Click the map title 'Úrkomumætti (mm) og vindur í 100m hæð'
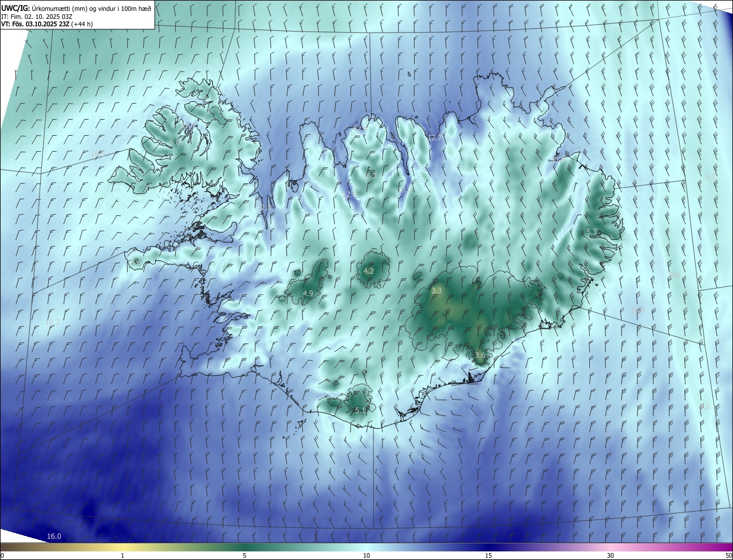The image size is (733, 560). [92, 8]
